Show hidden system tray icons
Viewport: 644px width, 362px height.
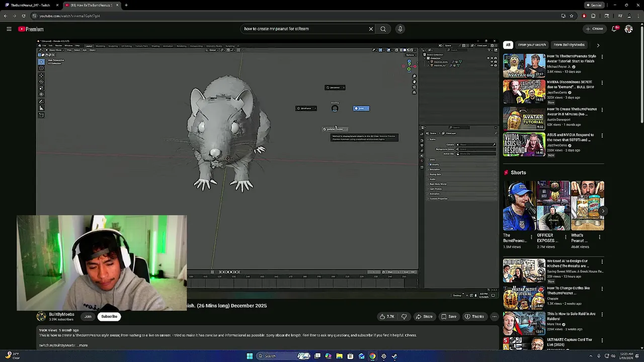pyautogui.click(x=591, y=356)
